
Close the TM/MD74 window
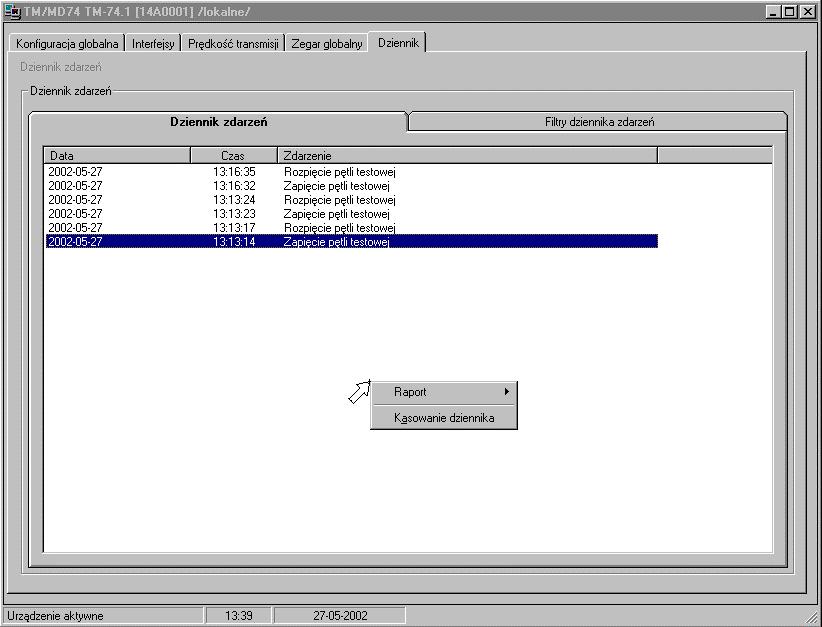click(x=807, y=12)
